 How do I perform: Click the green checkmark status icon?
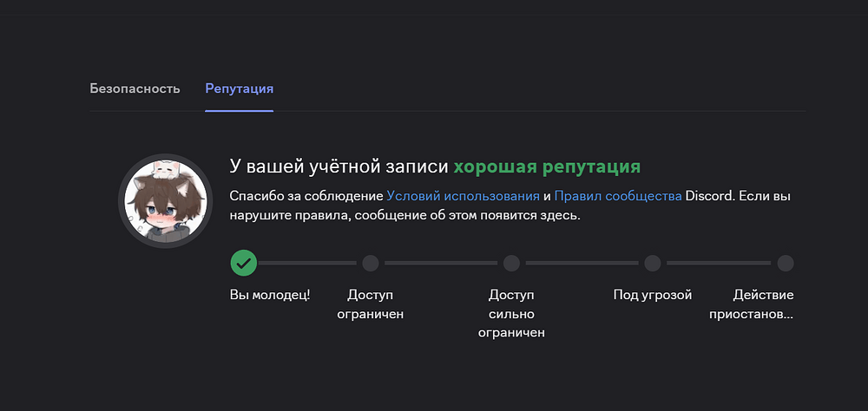(x=244, y=262)
